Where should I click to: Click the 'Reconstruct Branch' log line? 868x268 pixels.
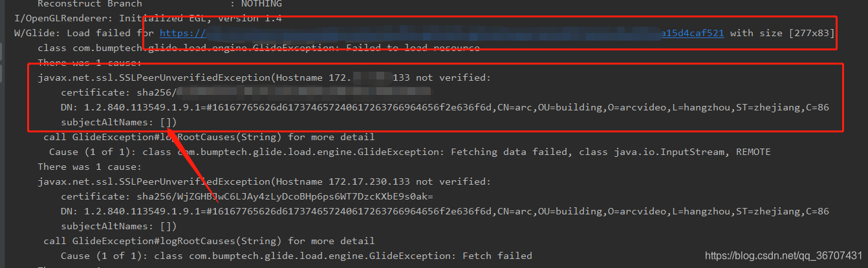(160, 4)
